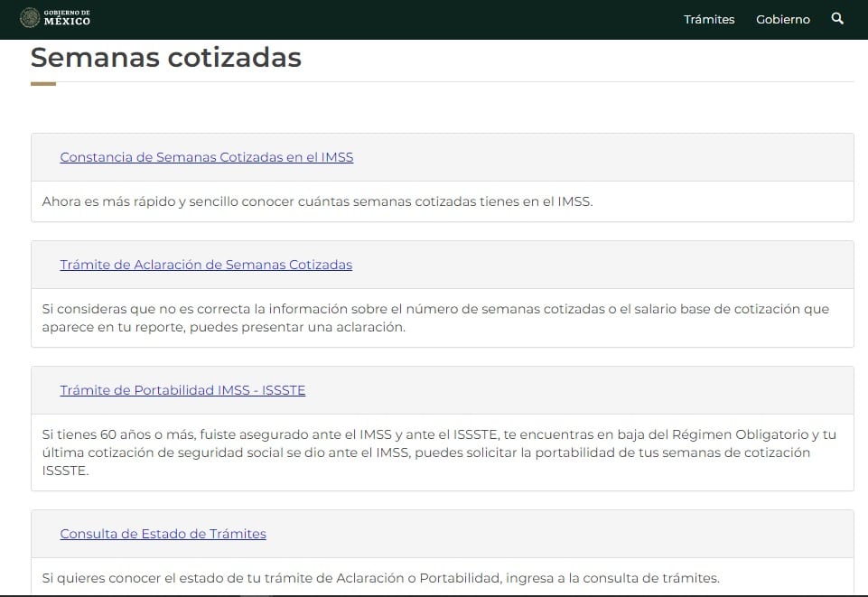Click the 'Si consideras que no es correcta' paragraph
The width and height of the screenshot is (868, 597).
point(434,318)
